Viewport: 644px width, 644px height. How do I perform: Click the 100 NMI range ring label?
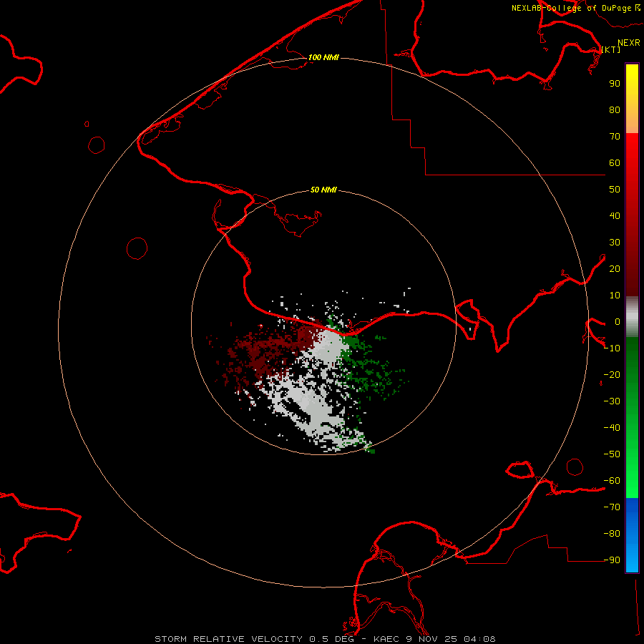[x=323, y=57]
